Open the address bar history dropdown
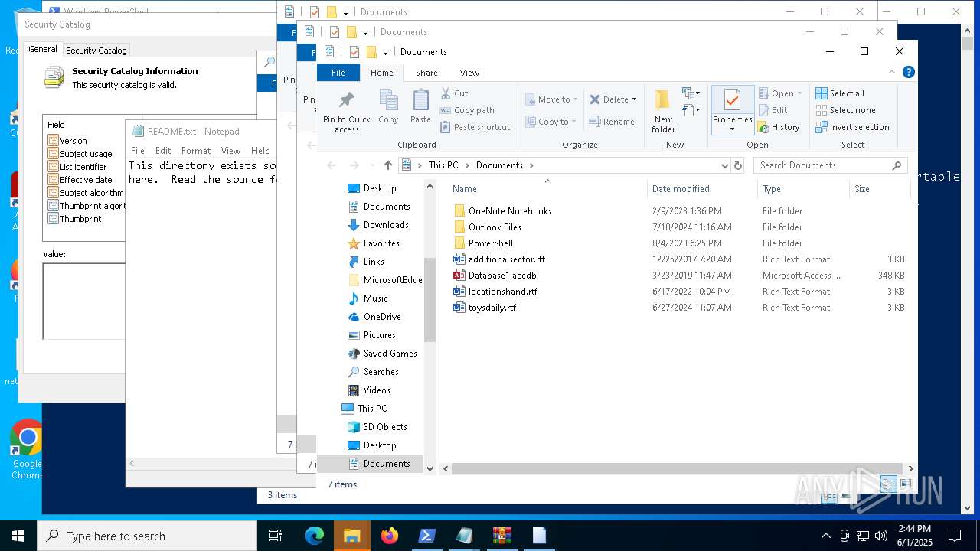Viewport: 980px width, 551px height. coord(724,165)
